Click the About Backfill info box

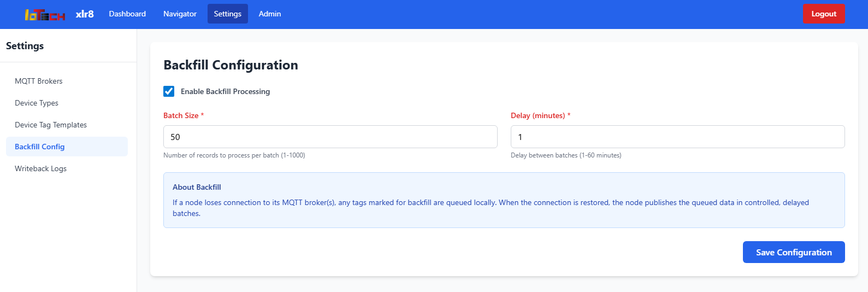[x=504, y=200]
